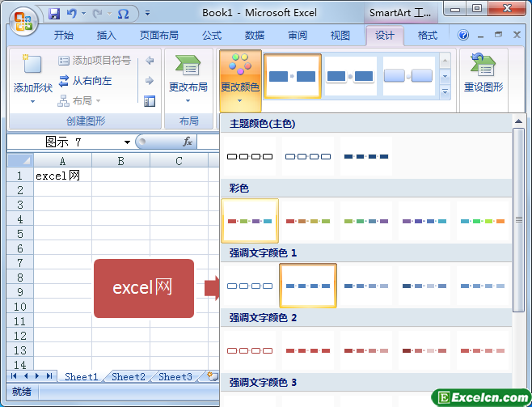The height and width of the screenshot is (407, 532).
Task: Expand the 更改布局 dropdown arrow
Action: click(188, 100)
